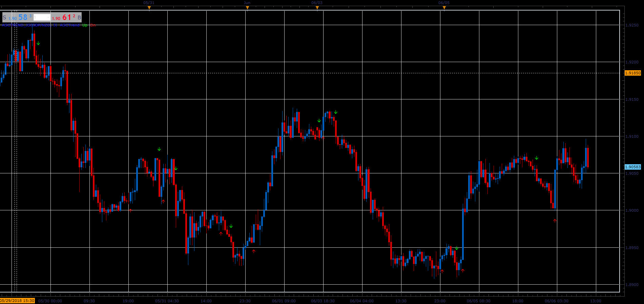
Task: Click the 1.8950 price axis label
Action: coord(632,248)
